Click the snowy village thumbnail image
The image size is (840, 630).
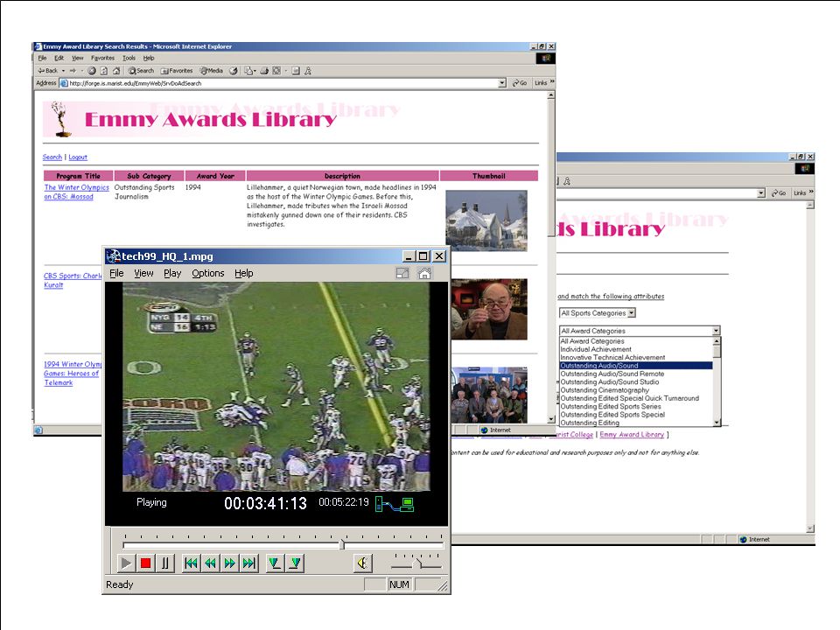[x=486, y=220]
